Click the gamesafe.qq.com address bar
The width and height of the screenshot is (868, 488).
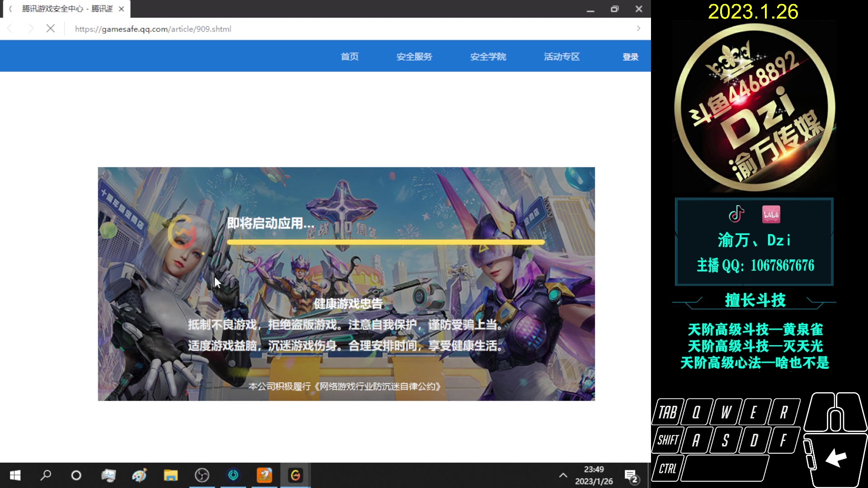153,29
